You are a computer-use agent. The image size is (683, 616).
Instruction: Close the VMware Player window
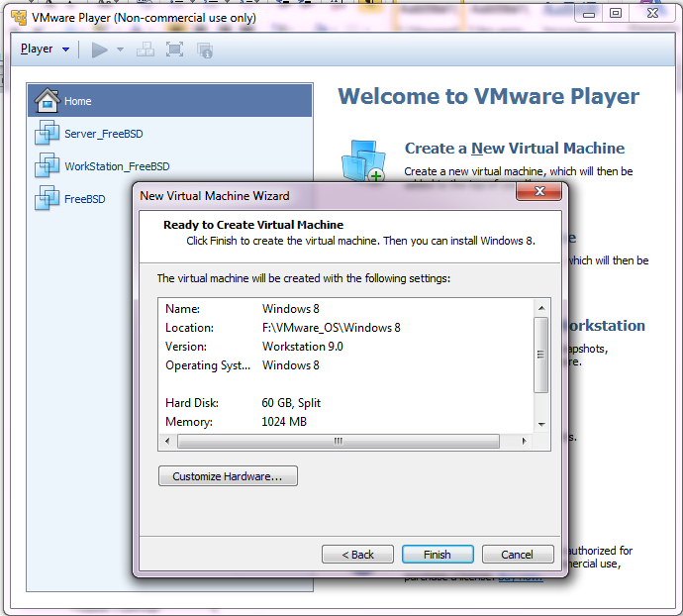pyautogui.click(x=652, y=14)
